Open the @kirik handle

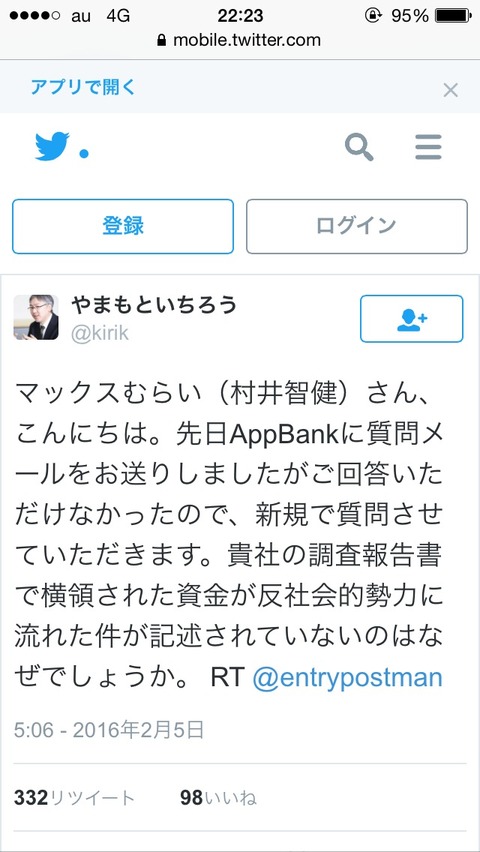point(100,333)
